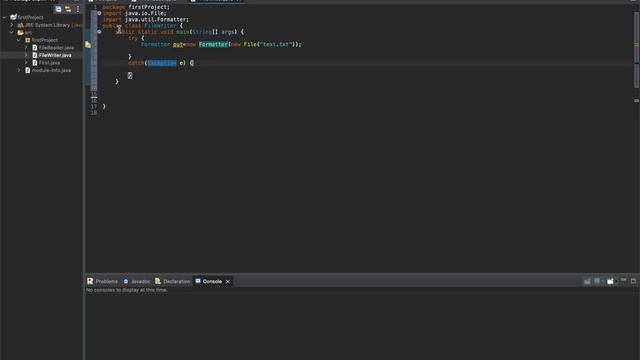Screen dimensions: 640x360
Task: Click the editor vertical scrollbar
Action: (x=636, y=50)
